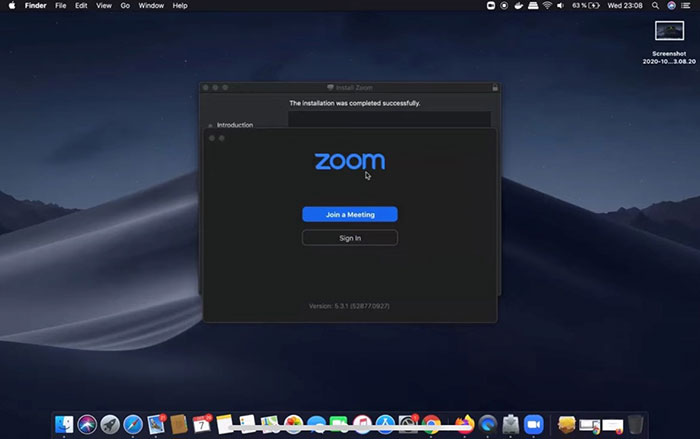700x439 pixels.
Task: Click the Sign In button
Action: pos(350,238)
